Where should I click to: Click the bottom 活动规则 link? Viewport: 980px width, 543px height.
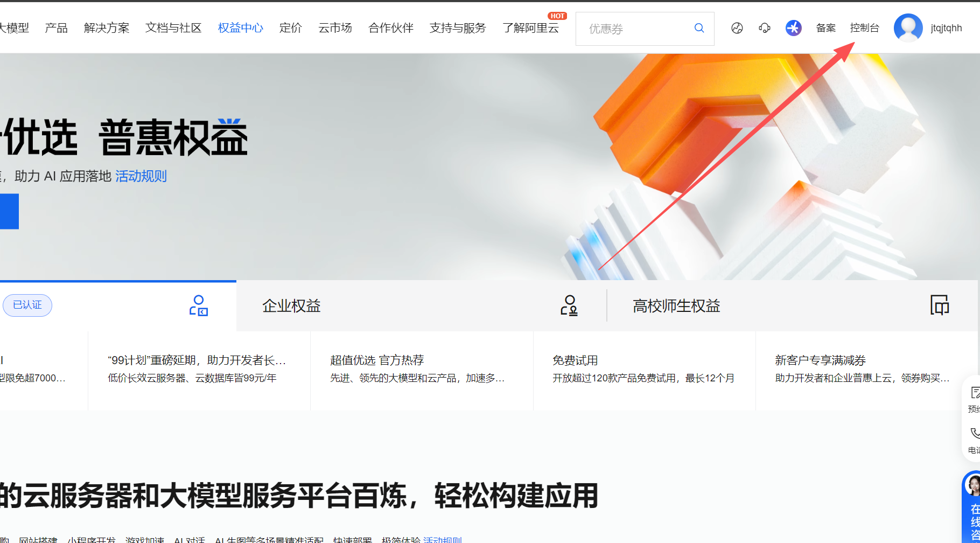point(443,539)
